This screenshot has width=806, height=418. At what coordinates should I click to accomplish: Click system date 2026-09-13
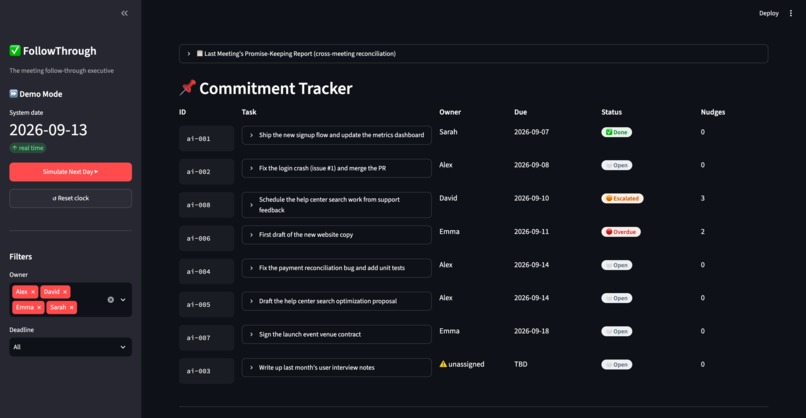[48, 130]
